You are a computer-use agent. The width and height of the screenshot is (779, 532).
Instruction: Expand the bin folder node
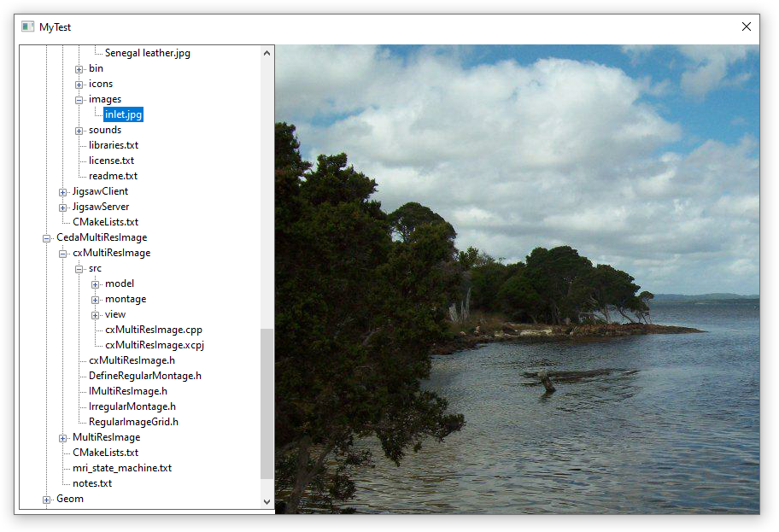[79, 69]
